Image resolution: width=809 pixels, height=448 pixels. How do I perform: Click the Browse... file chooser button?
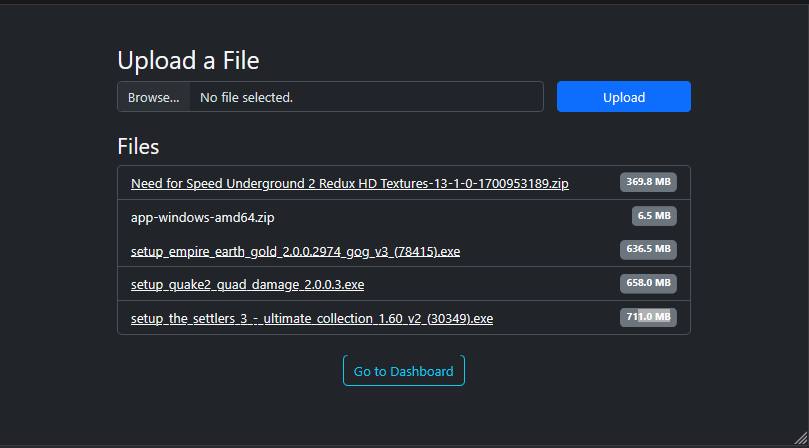[x=154, y=97]
